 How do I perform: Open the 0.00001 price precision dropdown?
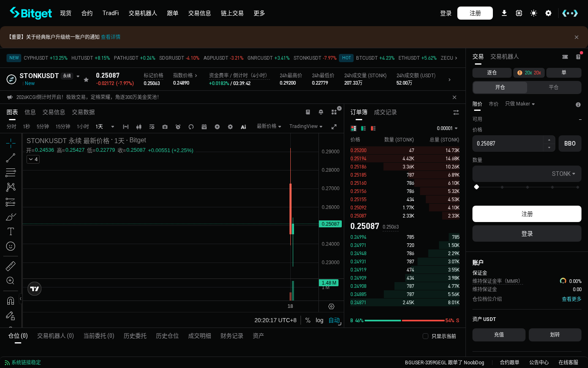pyautogui.click(x=447, y=128)
